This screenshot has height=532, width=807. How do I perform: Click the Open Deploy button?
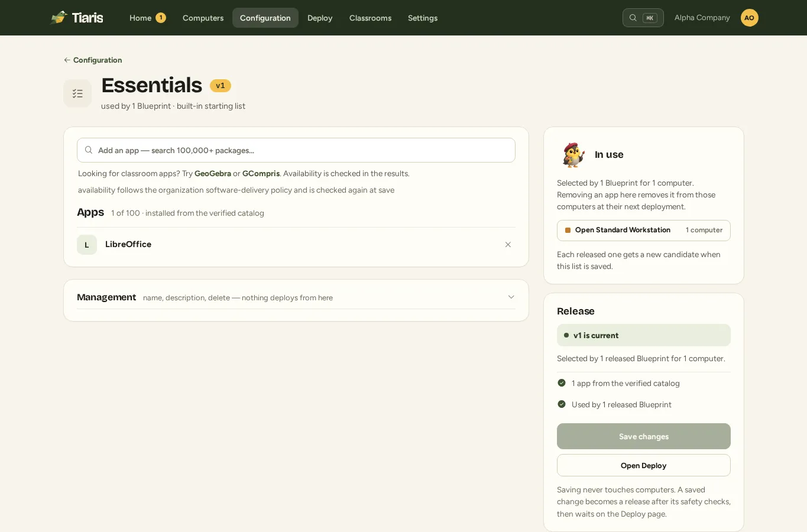pos(644,465)
